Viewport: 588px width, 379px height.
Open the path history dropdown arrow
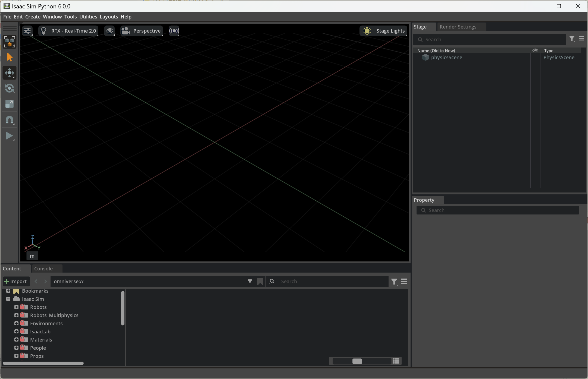coord(250,281)
